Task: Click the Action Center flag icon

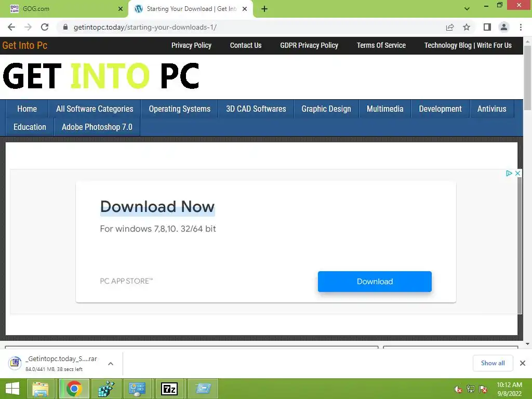Action: (483, 389)
